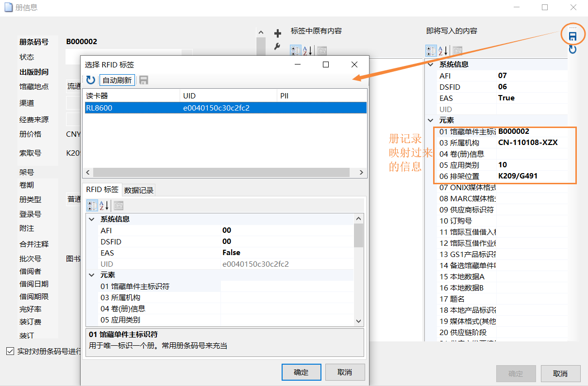Click UID cell e0040150c30c2fc2 in reader list

(x=216, y=108)
